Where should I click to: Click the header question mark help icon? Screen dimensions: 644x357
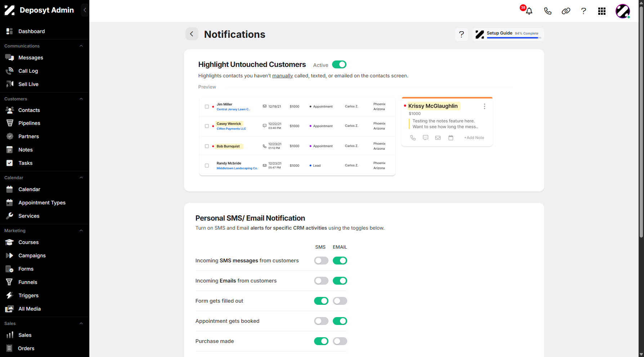point(583,11)
